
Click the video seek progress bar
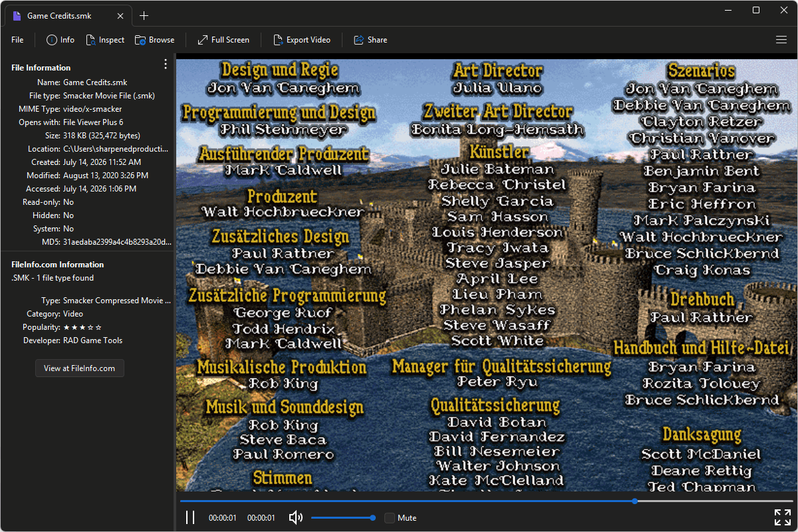[x=486, y=501]
